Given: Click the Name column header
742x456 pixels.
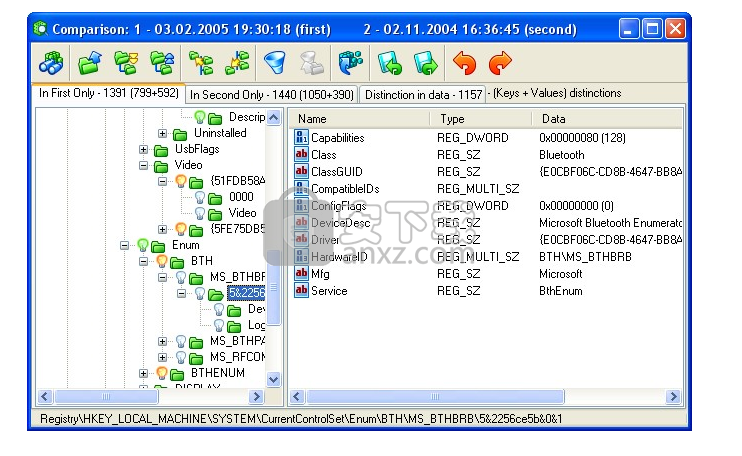Looking at the screenshot, I should pyautogui.click(x=313, y=119).
